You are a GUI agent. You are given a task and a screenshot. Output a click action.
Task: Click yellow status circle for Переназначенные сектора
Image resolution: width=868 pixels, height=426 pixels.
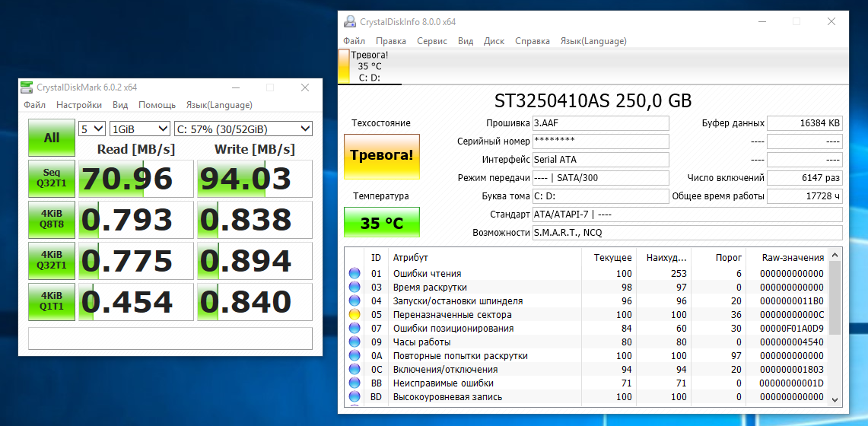355,314
